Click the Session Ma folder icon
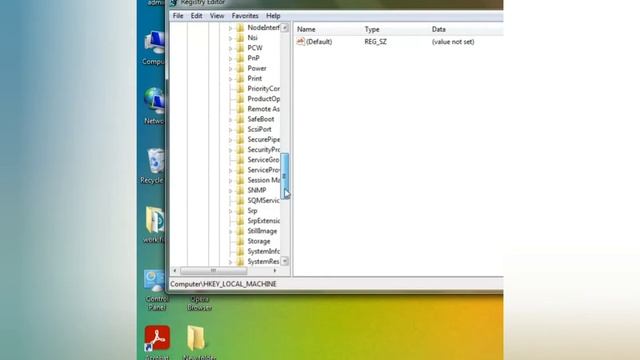This screenshot has width=640, height=360. click(240, 180)
